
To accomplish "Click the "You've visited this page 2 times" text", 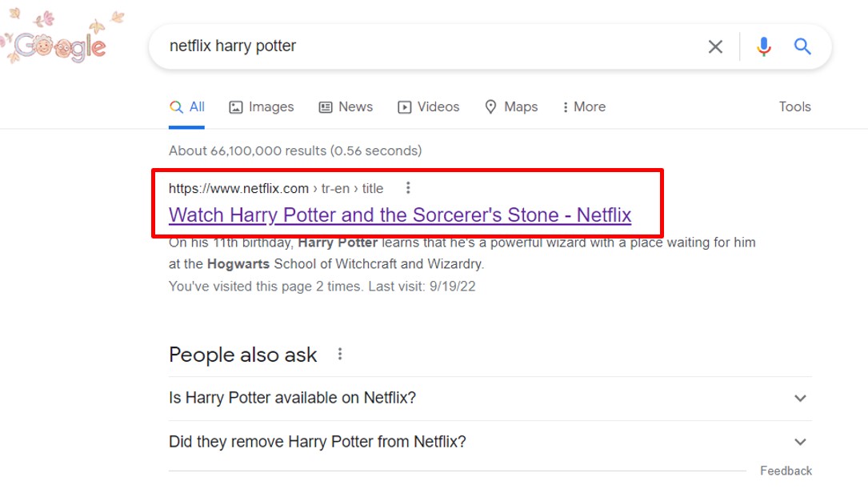I will click(256, 286).
